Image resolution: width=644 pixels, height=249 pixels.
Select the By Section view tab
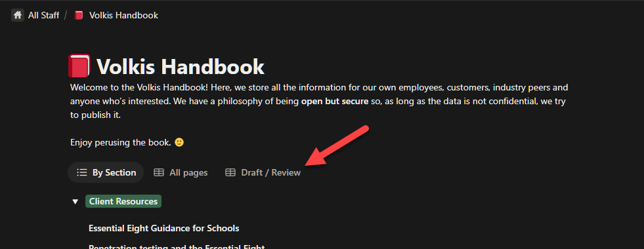pos(106,172)
